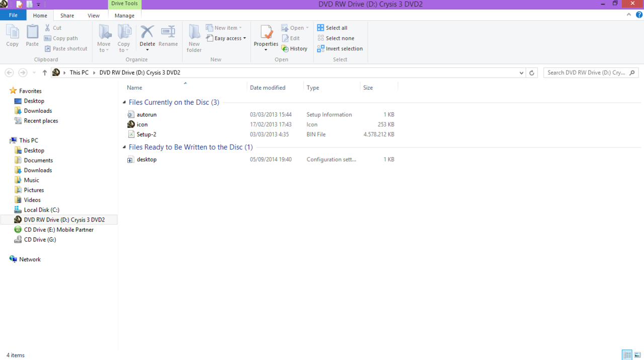
Task: Open the Open command dropdown arrow
Action: (x=307, y=28)
